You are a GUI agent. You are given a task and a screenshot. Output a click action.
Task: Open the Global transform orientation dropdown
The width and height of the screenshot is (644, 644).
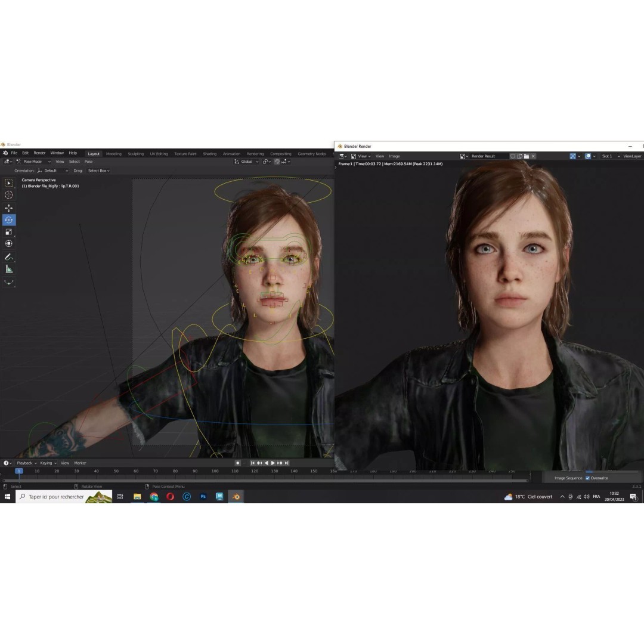click(246, 162)
